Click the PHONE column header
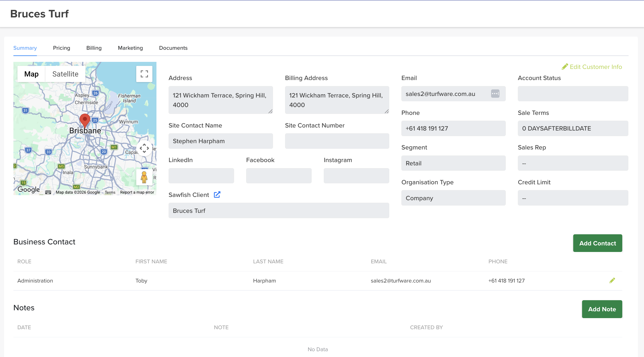The width and height of the screenshot is (644, 357). [498, 262]
